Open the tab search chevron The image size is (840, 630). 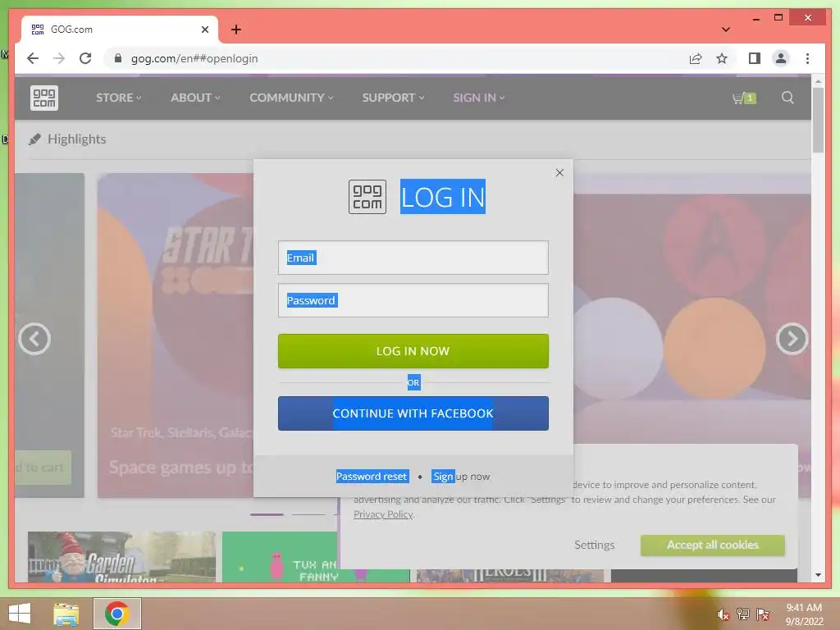[x=725, y=30]
